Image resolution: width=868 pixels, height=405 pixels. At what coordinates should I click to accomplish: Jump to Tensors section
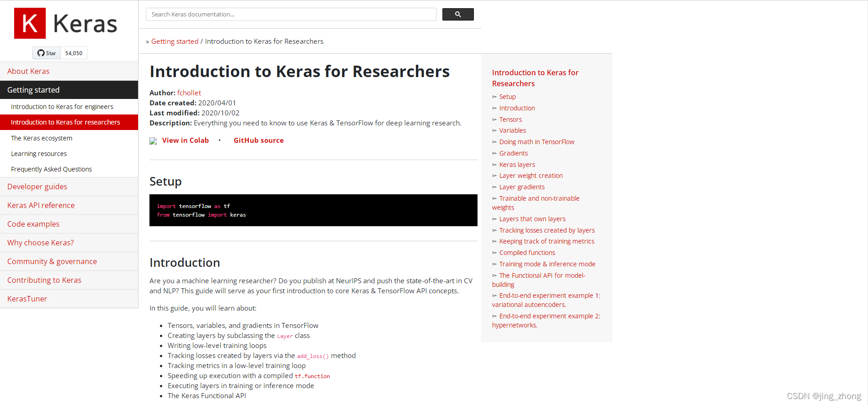(511, 119)
